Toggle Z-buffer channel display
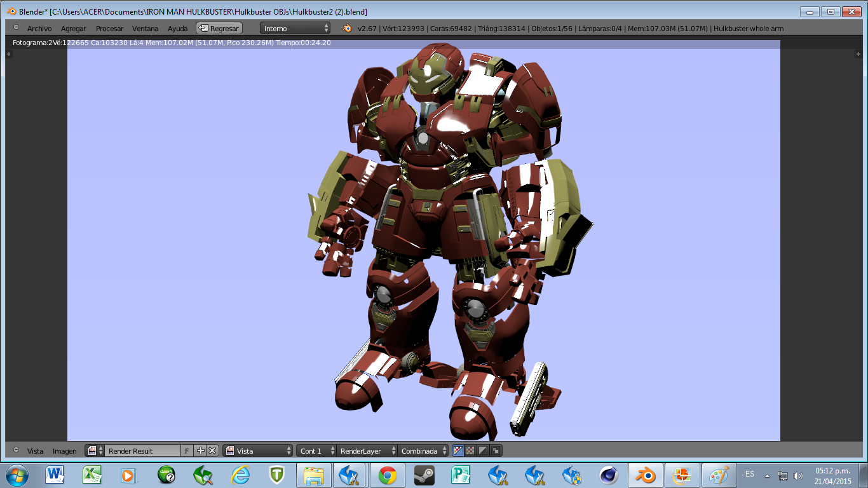 pyautogui.click(x=496, y=451)
